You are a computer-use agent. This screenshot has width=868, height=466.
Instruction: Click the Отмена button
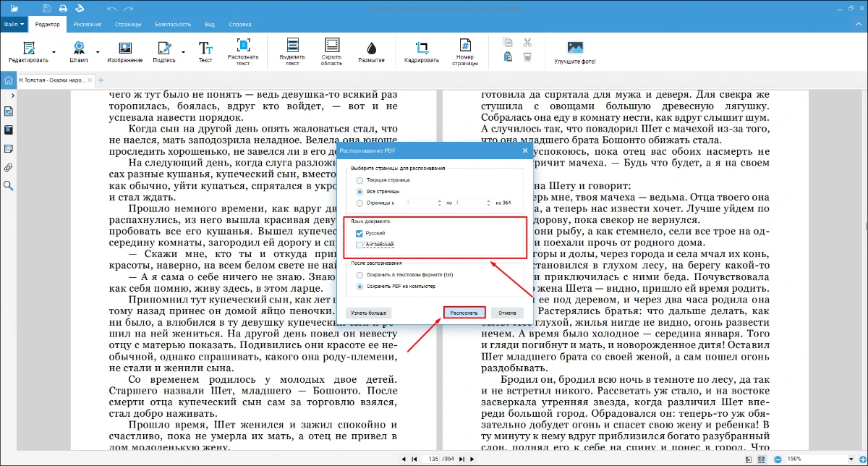pos(507,313)
